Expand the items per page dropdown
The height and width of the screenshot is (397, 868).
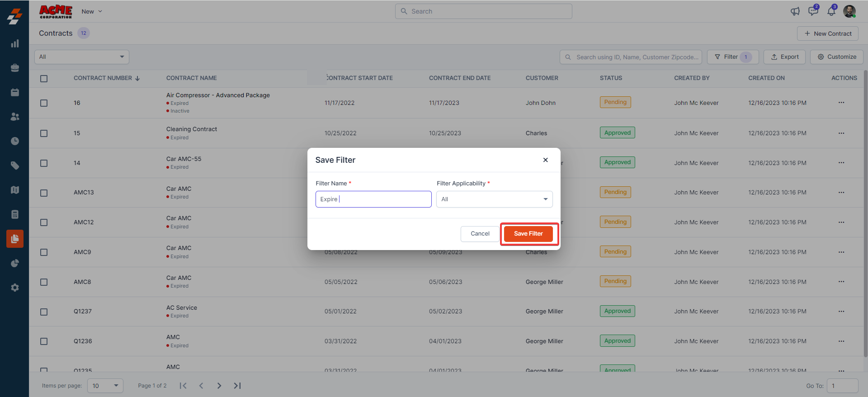(105, 386)
